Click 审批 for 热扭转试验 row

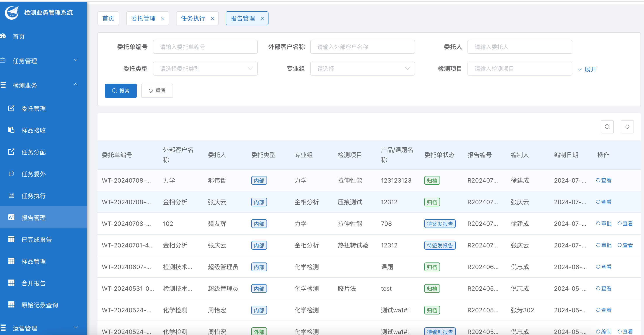(604, 245)
